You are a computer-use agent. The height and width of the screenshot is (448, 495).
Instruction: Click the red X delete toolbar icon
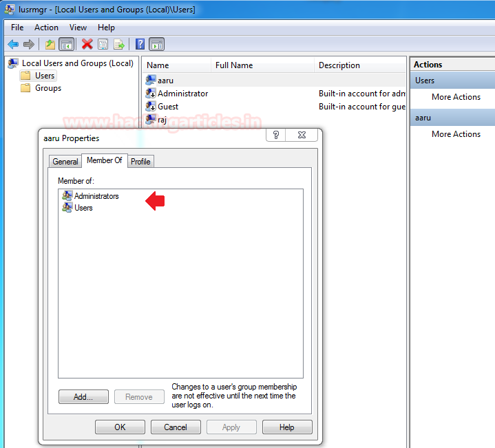coord(87,45)
